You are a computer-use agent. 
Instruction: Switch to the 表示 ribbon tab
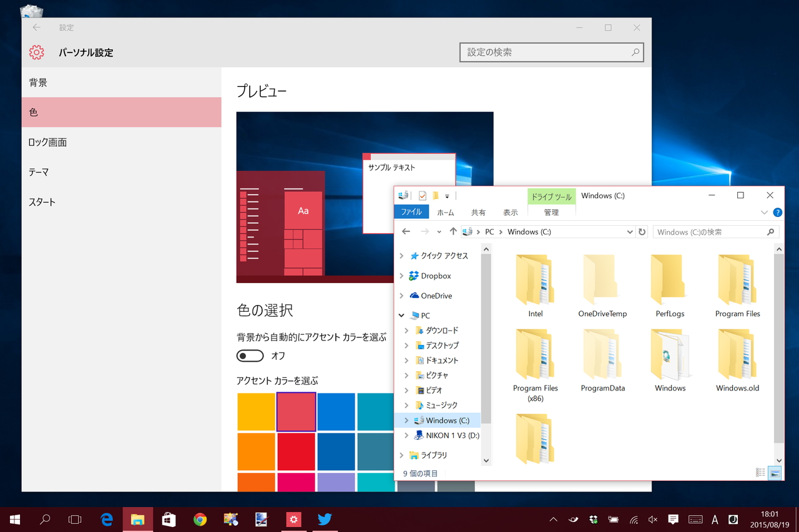tap(510, 212)
